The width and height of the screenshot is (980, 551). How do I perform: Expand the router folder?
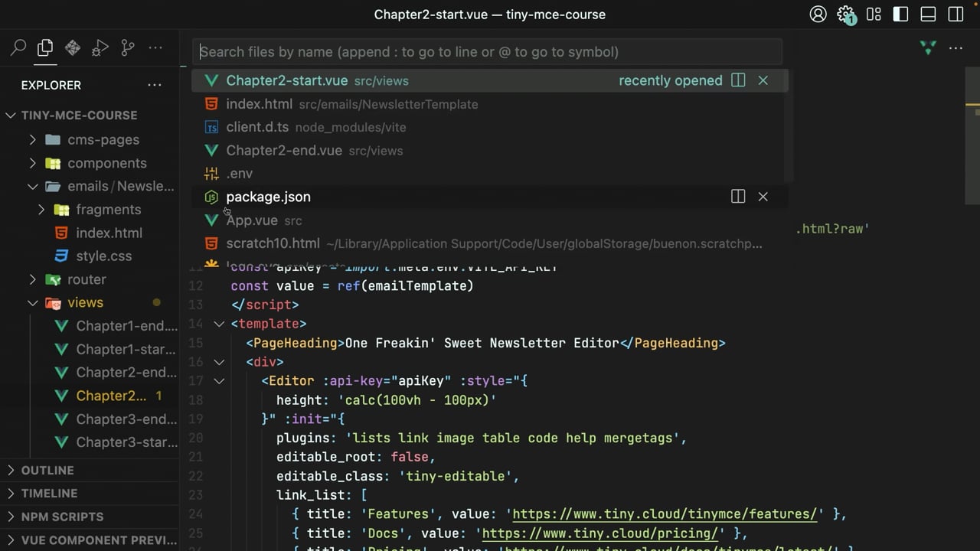coord(32,279)
